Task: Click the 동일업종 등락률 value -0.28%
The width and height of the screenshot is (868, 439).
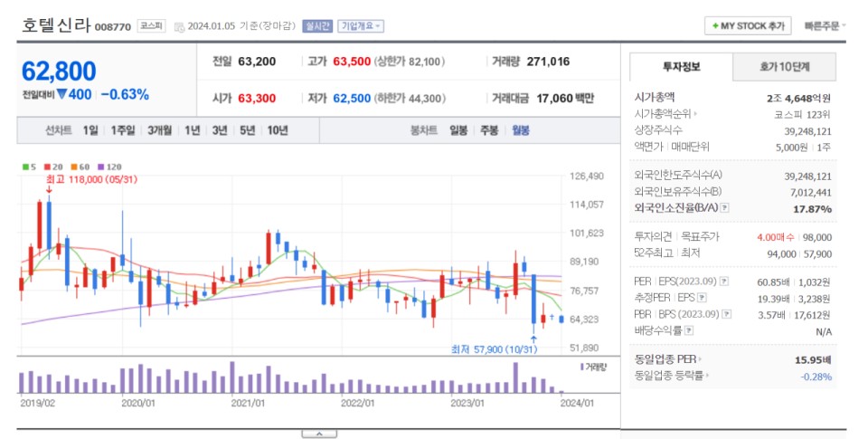Action: coord(816,377)
